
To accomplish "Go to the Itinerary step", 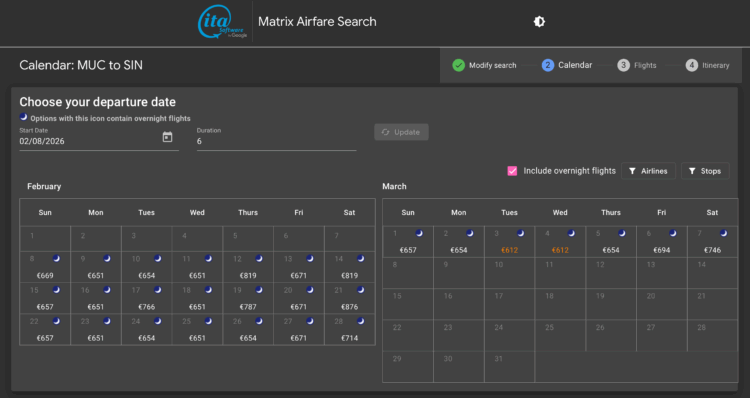I will (x=716, y=65).
